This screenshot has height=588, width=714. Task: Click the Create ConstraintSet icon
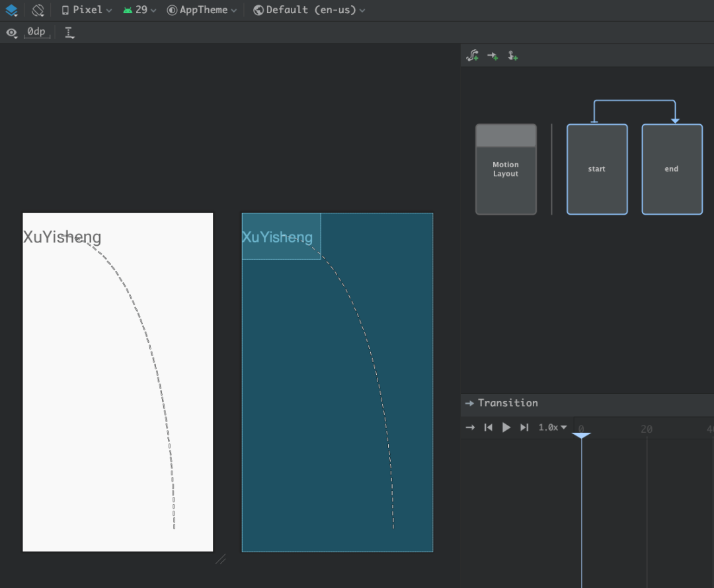[x=473, y=56]
